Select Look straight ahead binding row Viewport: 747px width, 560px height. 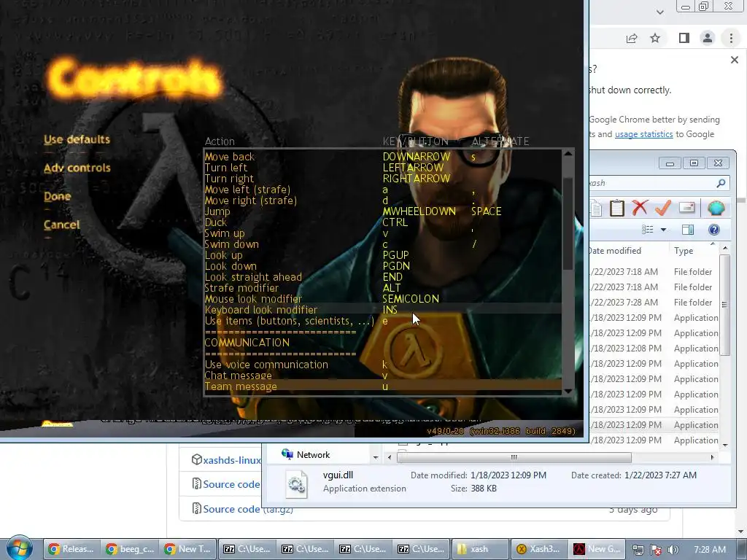click(x=383, y=277)
